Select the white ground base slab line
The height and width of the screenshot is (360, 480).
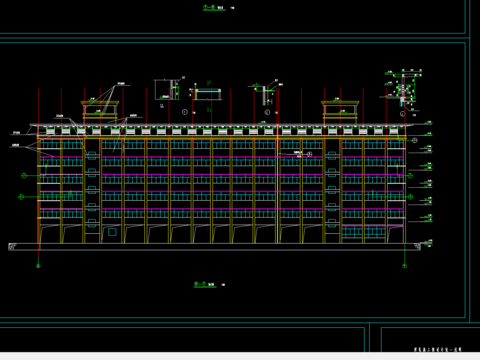click(x=214, y=247)
